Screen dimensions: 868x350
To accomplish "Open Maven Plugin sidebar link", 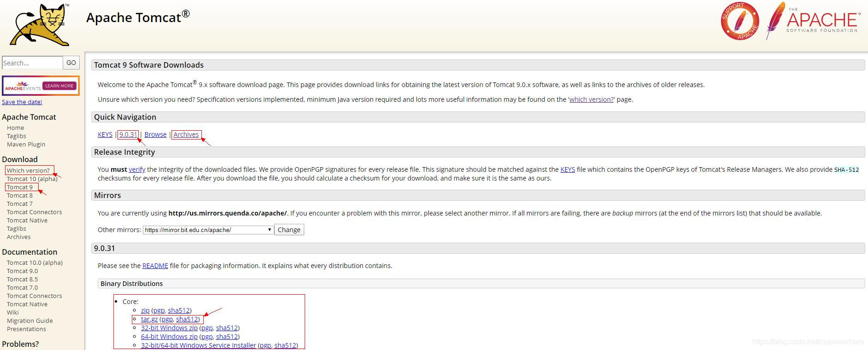I will tap(26, 144).
